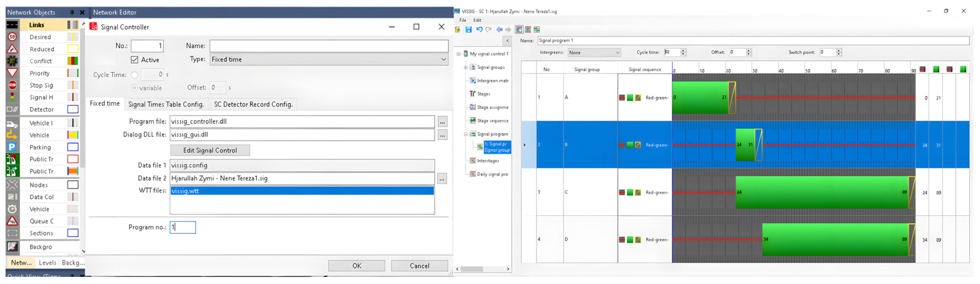Viewport: 980px width, 284px height.
Task: Collapse the VISSIG navigation tree pane
Action: point(507,41)
